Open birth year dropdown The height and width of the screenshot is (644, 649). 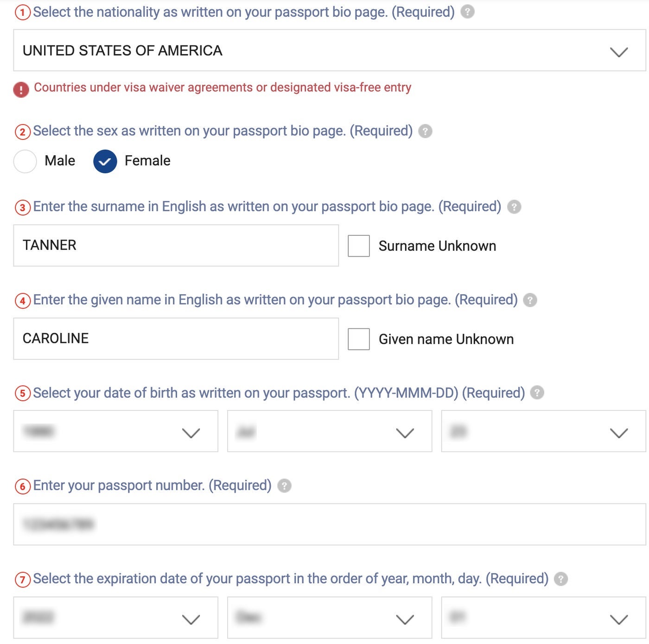115,431
